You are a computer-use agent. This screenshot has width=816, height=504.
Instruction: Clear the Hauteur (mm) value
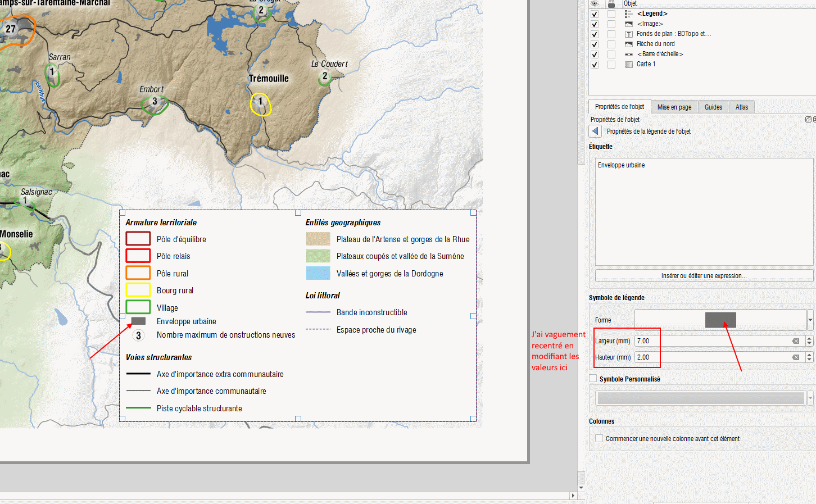(x=796, y=357)
